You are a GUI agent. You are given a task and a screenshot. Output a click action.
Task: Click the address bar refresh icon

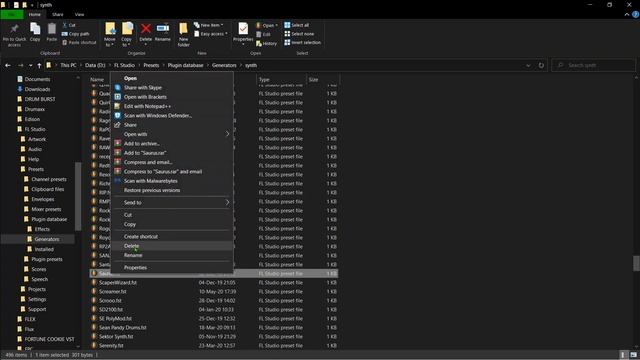click(541, 65)
